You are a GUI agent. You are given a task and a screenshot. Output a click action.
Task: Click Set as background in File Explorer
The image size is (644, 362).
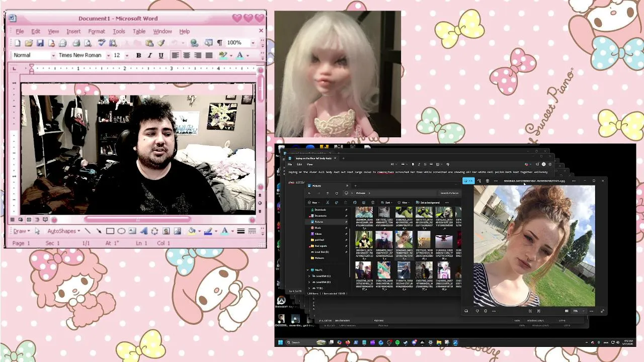click(427, 203)
